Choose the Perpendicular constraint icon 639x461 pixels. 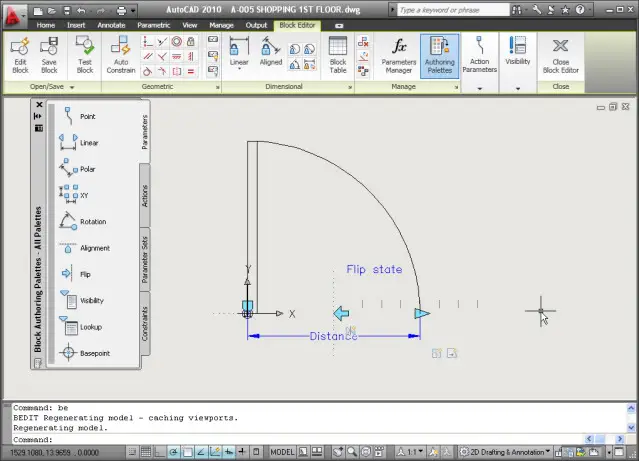[162, 56]
